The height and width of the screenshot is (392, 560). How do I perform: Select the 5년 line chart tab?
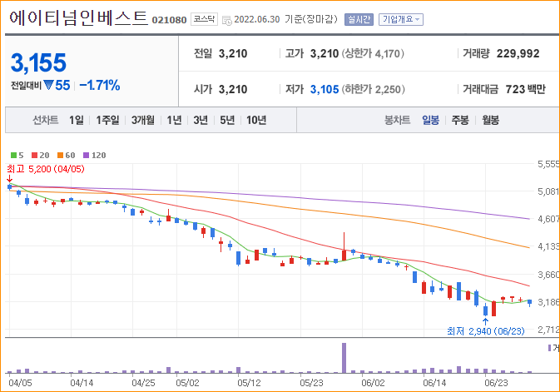coord(227,120)
